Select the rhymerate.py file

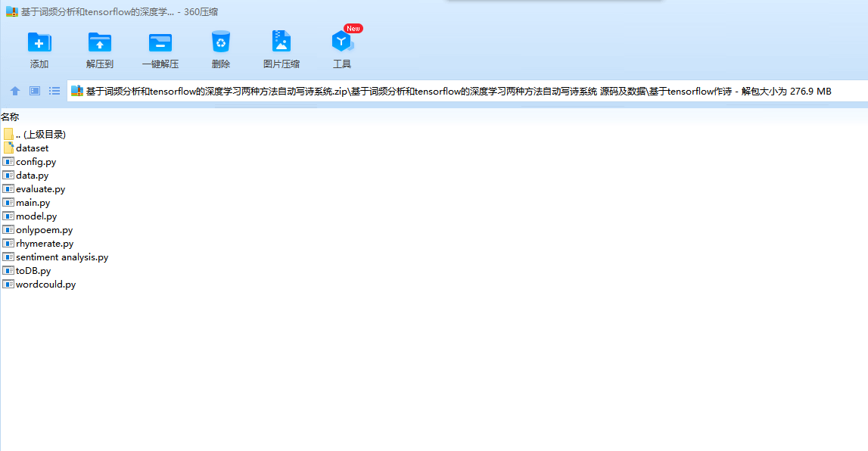(x=38, y=244)
